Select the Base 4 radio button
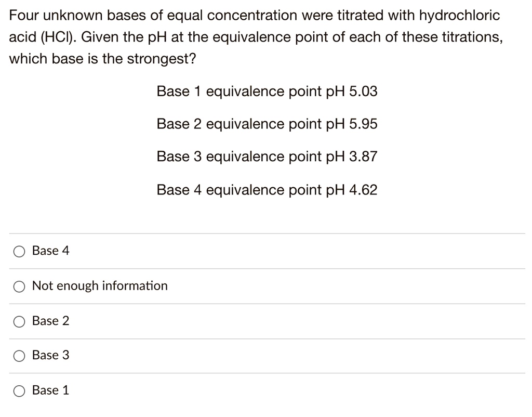The width and height of the screenshot is (532, 417). (x=19, y=251)
